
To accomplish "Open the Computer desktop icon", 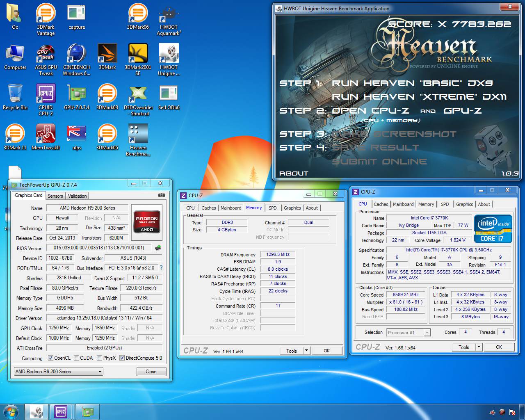I will 15,57.
